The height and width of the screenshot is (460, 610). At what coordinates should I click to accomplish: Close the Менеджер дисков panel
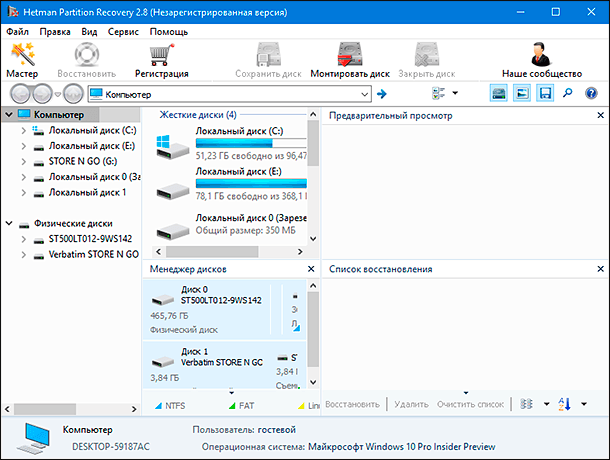pos(311,269)
